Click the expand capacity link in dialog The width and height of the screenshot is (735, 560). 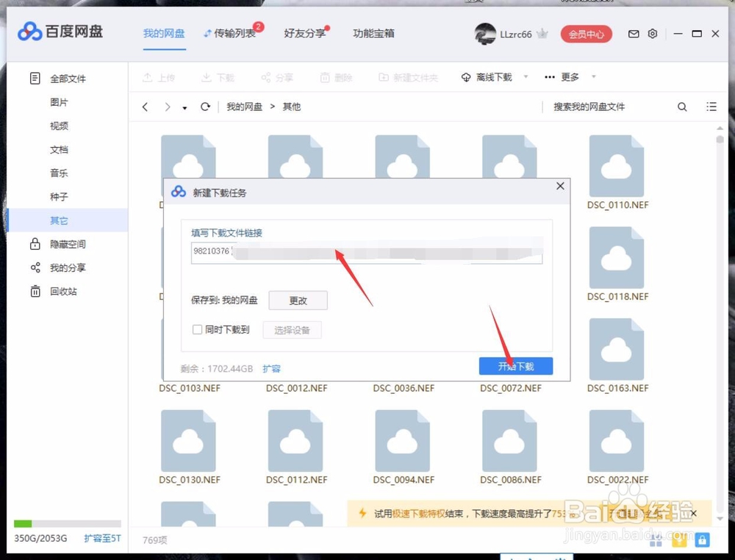(x=271, y=368)
